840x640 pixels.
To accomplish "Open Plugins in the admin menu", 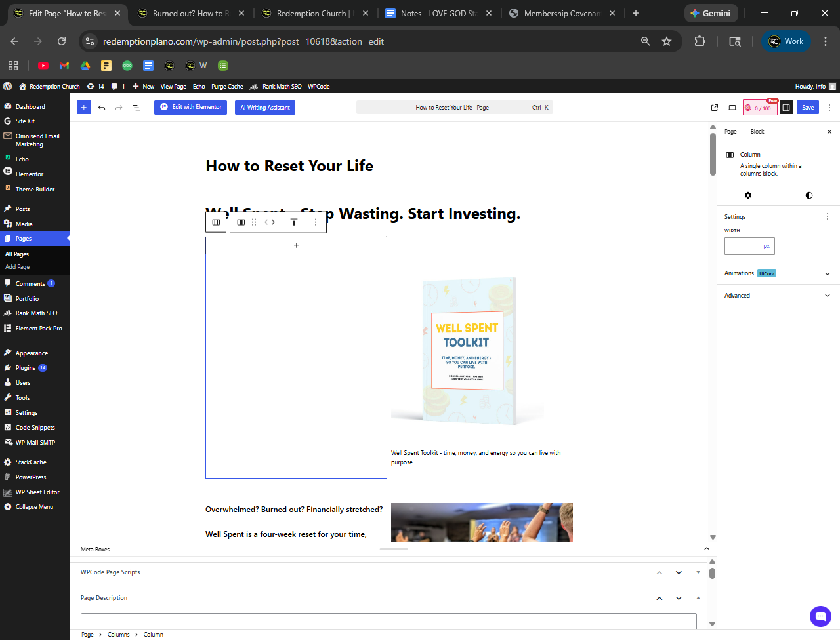I will [x=26, y=368].
